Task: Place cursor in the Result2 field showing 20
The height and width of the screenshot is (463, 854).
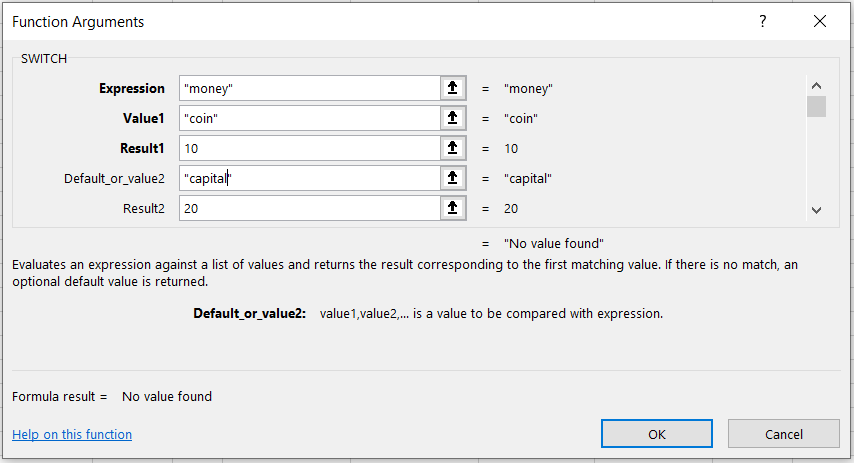Action: coord(309,208)
